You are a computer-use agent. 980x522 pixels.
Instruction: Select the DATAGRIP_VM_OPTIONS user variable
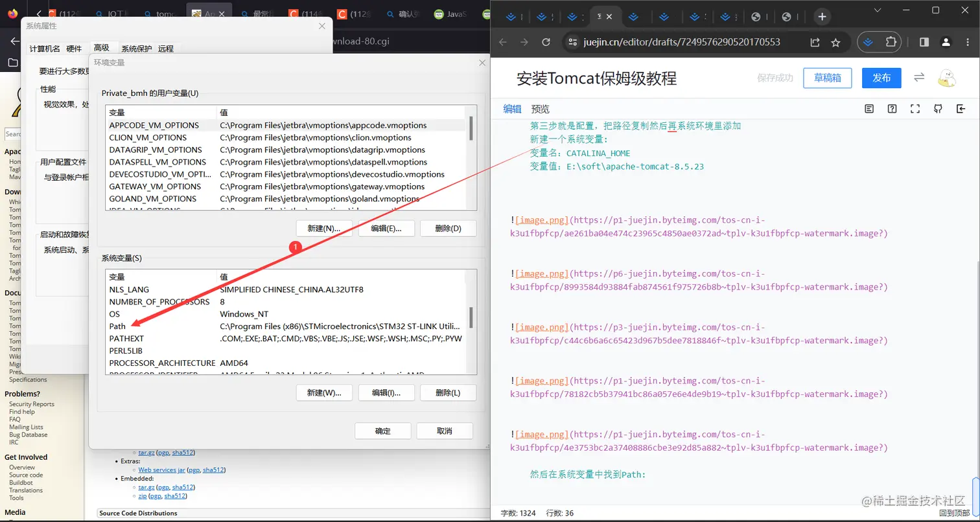[285, 150]
